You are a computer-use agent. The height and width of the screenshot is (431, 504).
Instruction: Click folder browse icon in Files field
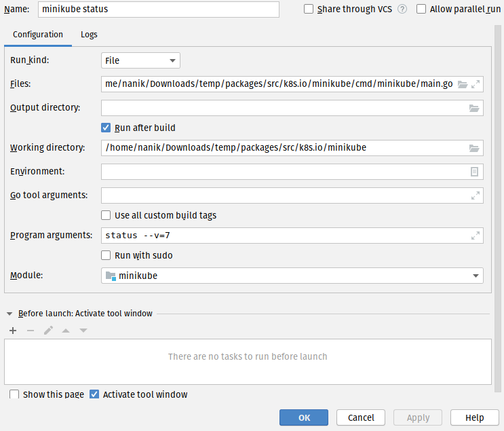[x=463, y=84]
